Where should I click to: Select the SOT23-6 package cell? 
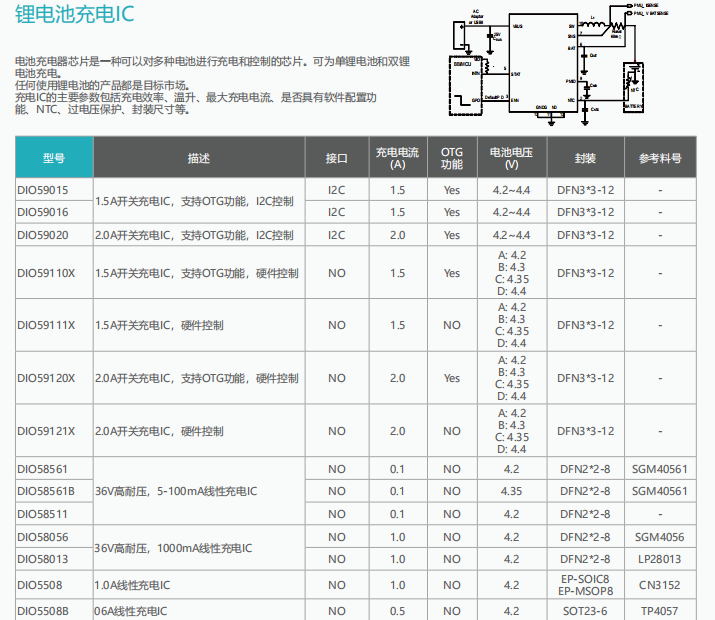click(585, 611)
